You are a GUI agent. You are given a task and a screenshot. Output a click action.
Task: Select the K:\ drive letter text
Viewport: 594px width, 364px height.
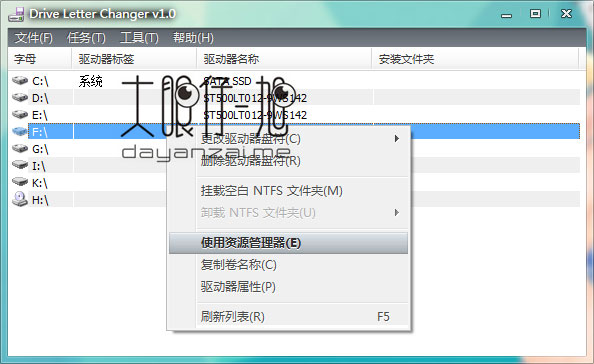tap(40, 183)
